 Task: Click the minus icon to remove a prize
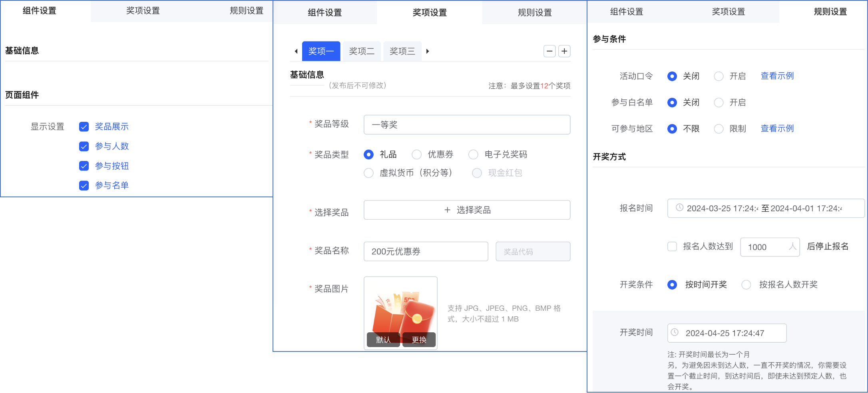pos(549,51)
